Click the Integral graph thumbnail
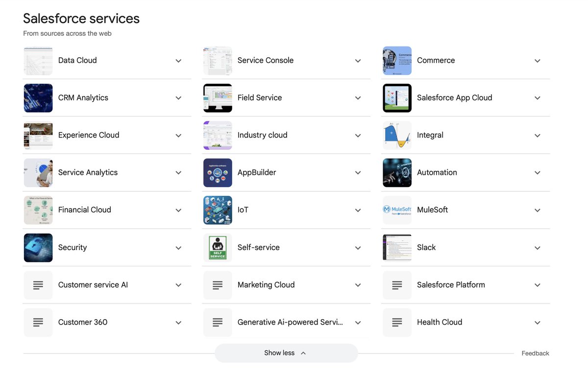The width and height of the screenshot is (588, 372). (397, 136)
